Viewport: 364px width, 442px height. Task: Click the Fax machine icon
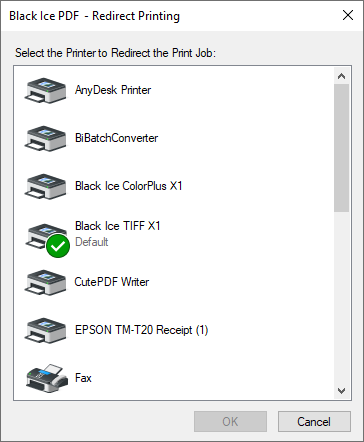coord(47,378)
